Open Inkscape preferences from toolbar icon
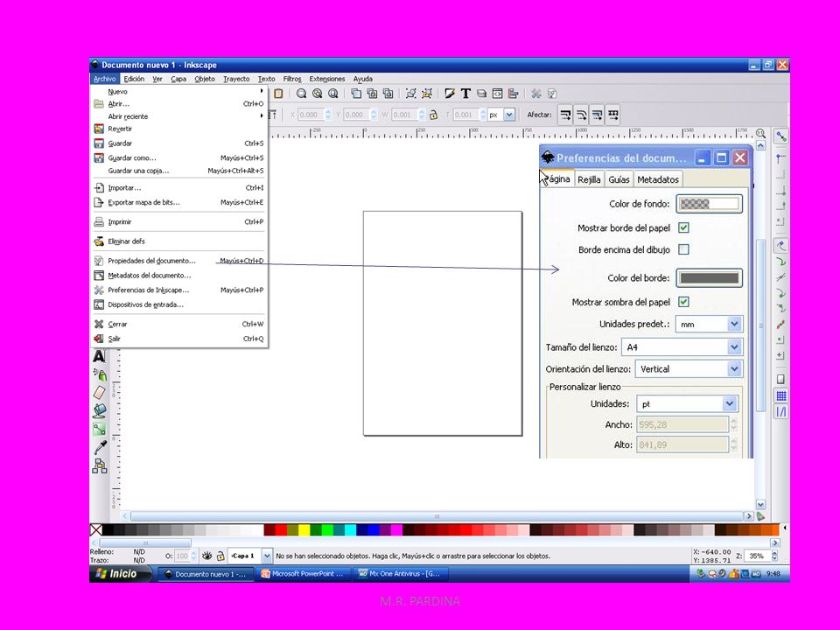 (x=536, y=94)
